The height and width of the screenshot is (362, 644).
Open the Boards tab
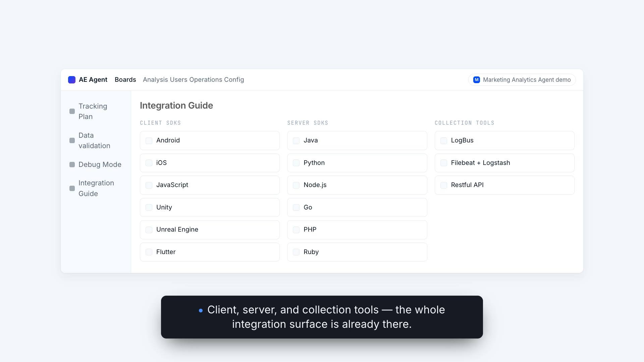[x=125, y=80]
